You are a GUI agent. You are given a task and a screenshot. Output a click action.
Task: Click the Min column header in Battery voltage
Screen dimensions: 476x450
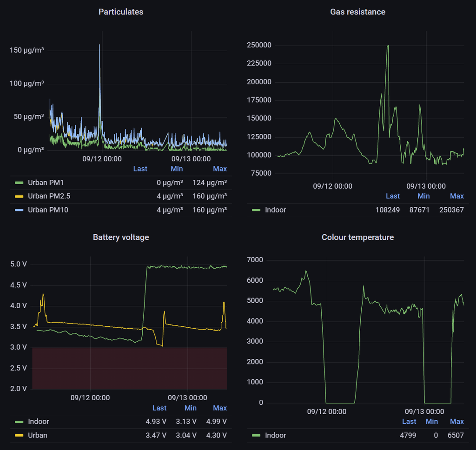190,408
